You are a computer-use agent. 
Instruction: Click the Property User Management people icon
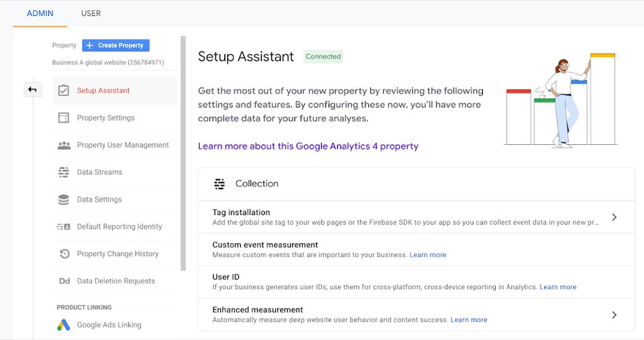64,146
